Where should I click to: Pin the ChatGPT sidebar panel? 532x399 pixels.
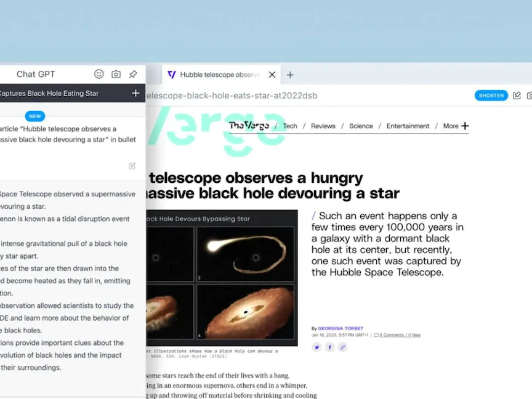133,74
